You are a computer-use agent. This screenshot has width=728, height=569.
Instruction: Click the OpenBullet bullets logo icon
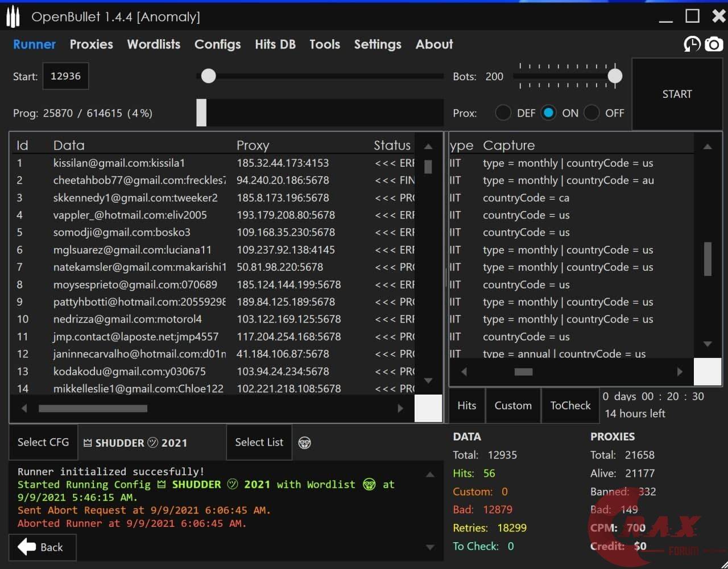[x=13, y=17]
